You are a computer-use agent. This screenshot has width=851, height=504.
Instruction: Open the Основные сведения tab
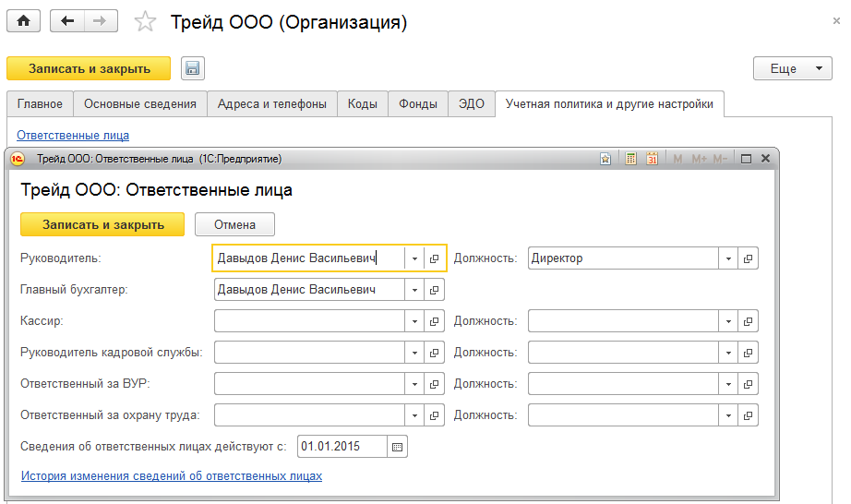(x=139, y=104)
